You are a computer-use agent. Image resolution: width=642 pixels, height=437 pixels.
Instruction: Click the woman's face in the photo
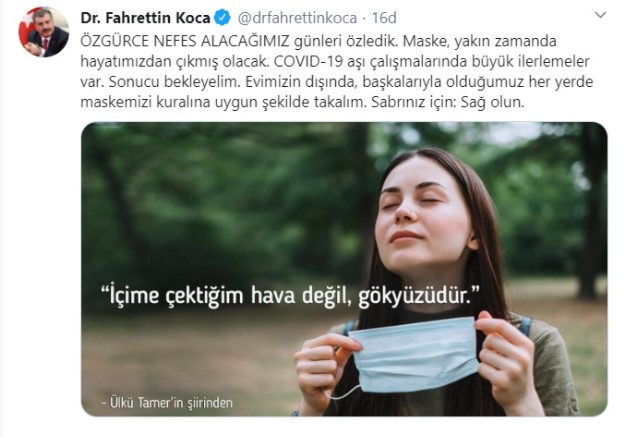424,213
